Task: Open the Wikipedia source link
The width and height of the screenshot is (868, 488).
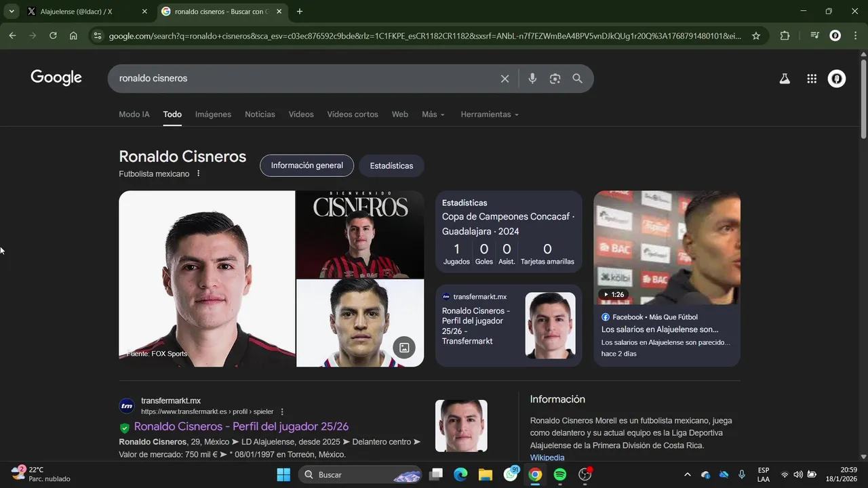Action: [547, 457]
